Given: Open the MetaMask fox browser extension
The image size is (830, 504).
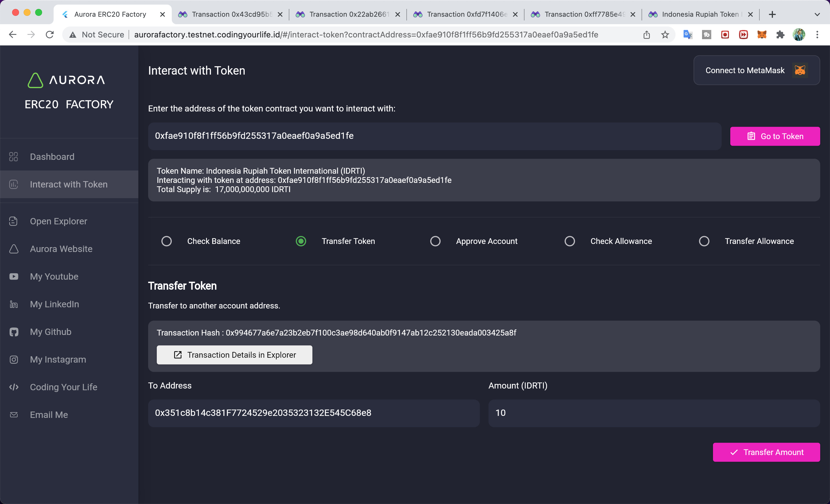Looking at the screenshot, I should tap(762, 35).
